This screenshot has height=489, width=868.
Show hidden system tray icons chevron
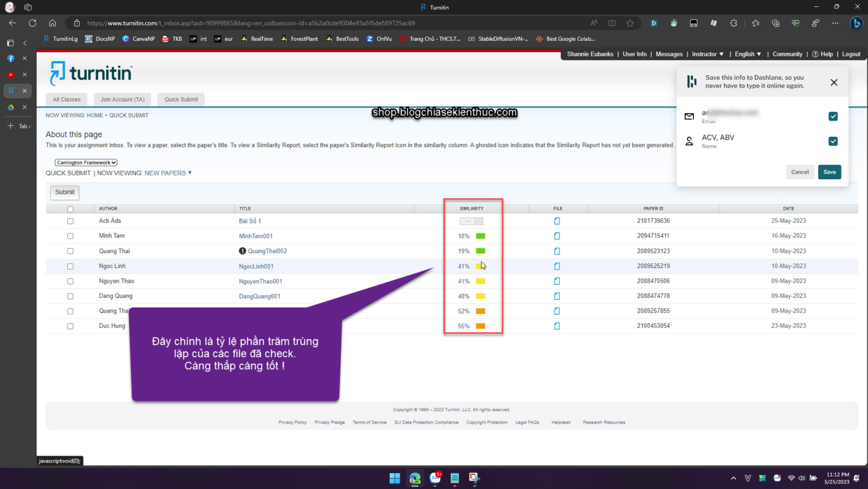point(734,478)
